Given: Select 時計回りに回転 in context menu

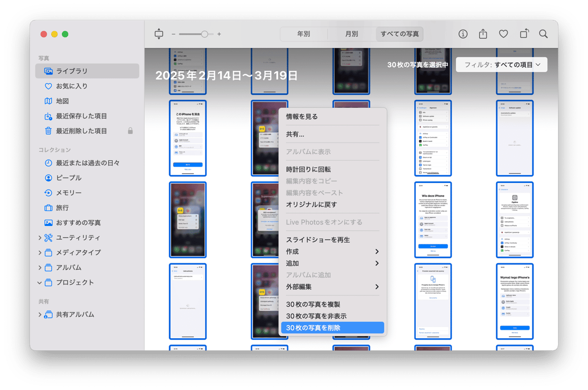Looking at the screenshot, I should click(309, 169).
